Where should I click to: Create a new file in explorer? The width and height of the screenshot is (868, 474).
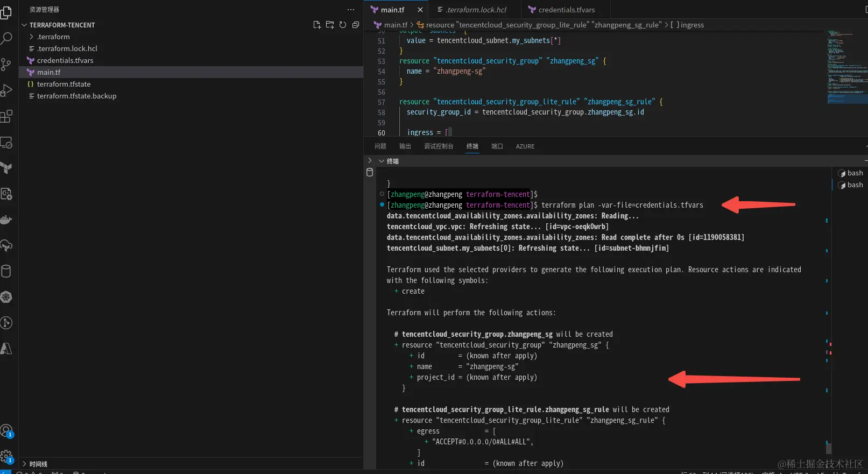point(317,25)
